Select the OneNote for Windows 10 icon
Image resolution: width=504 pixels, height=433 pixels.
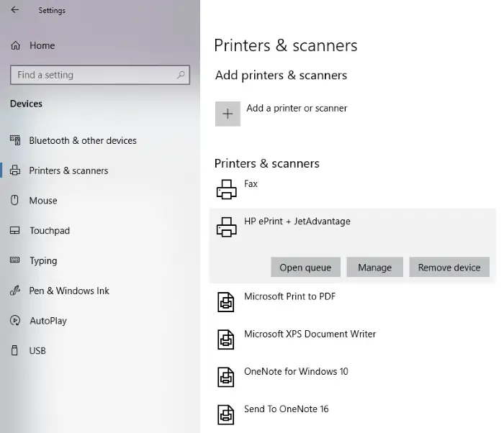[x=225, y=377]
